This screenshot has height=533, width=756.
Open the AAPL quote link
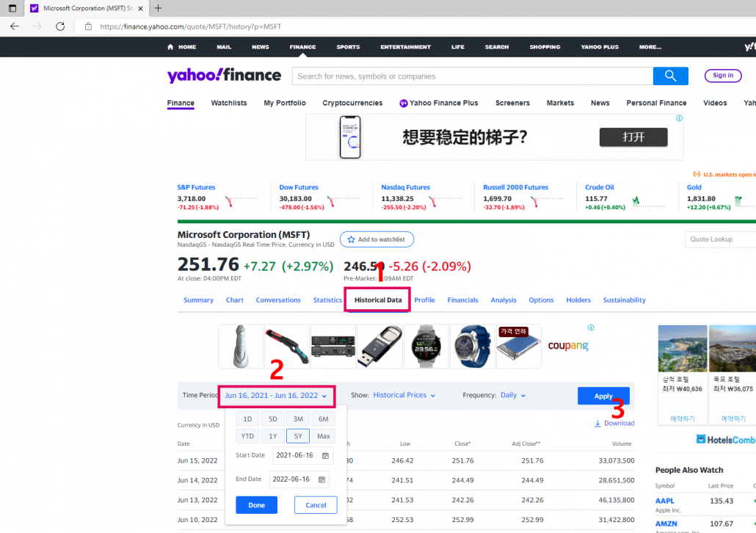664,501
